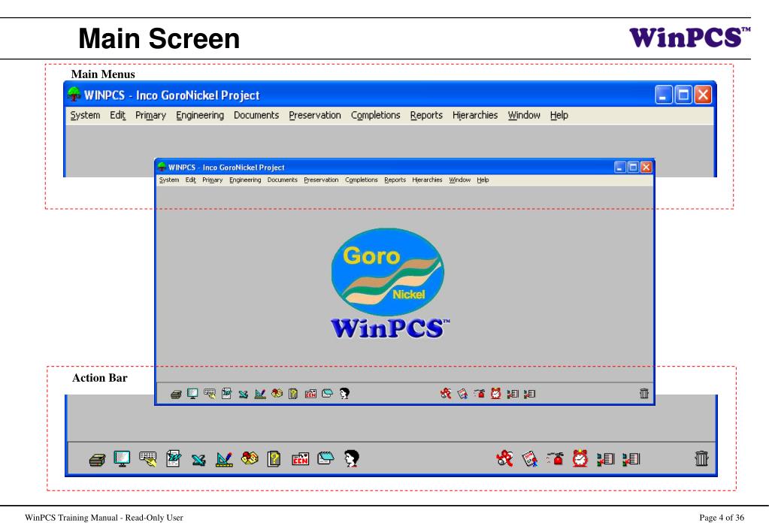Open the Window menu in enlarged Main Menus bar
This screenshot has width=769, height=532.
524,115
